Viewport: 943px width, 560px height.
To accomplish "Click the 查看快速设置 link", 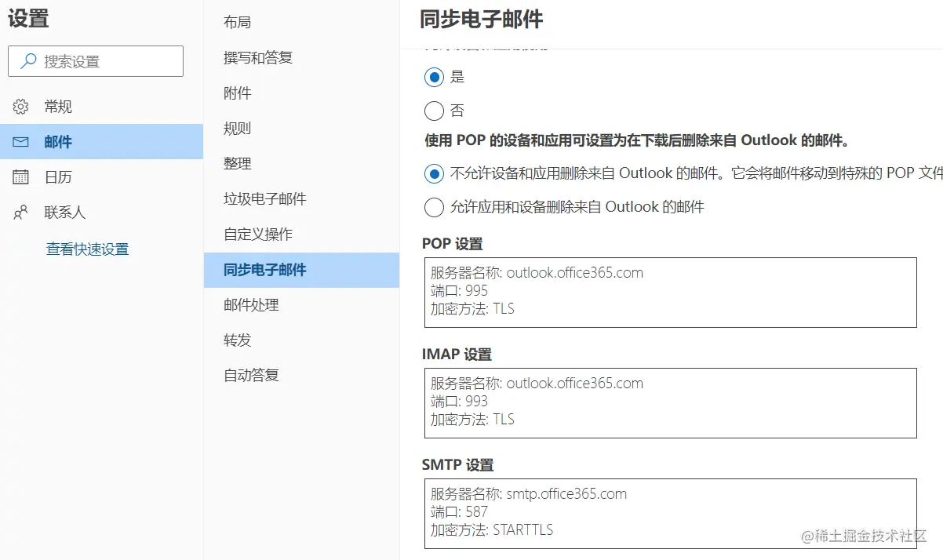I will [87, 249].
